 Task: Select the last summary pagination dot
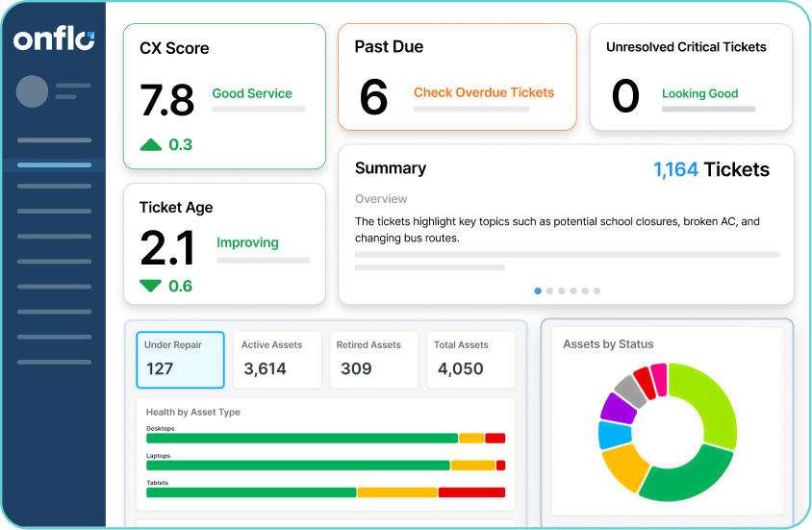596,290
